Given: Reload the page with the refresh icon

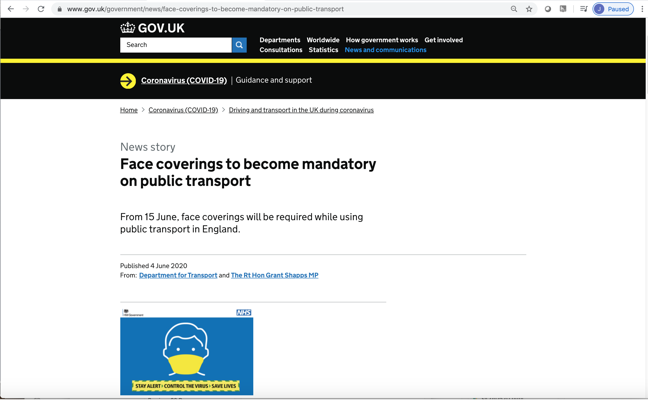Looking at the screenshot, I should coord(41,9).
